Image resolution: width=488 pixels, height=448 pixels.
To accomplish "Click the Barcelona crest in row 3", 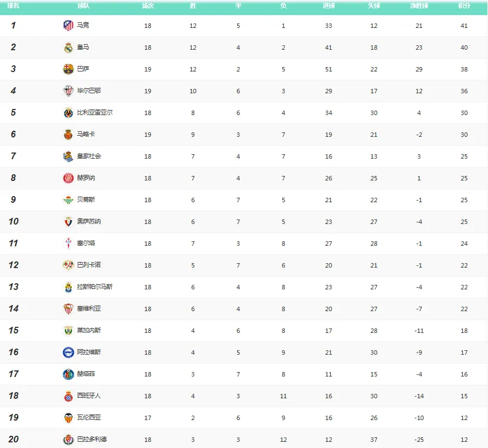I will click(x=68, y=69).
